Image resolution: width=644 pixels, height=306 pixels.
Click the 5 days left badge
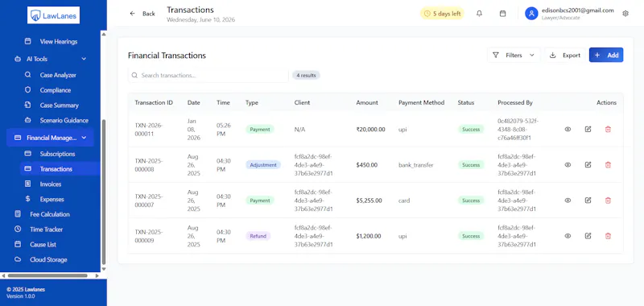point(442,14)
